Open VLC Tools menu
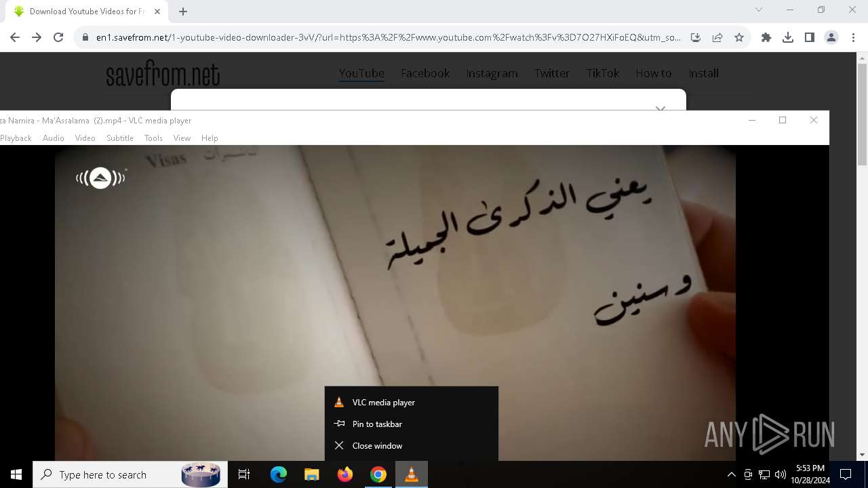 point(153,138)
